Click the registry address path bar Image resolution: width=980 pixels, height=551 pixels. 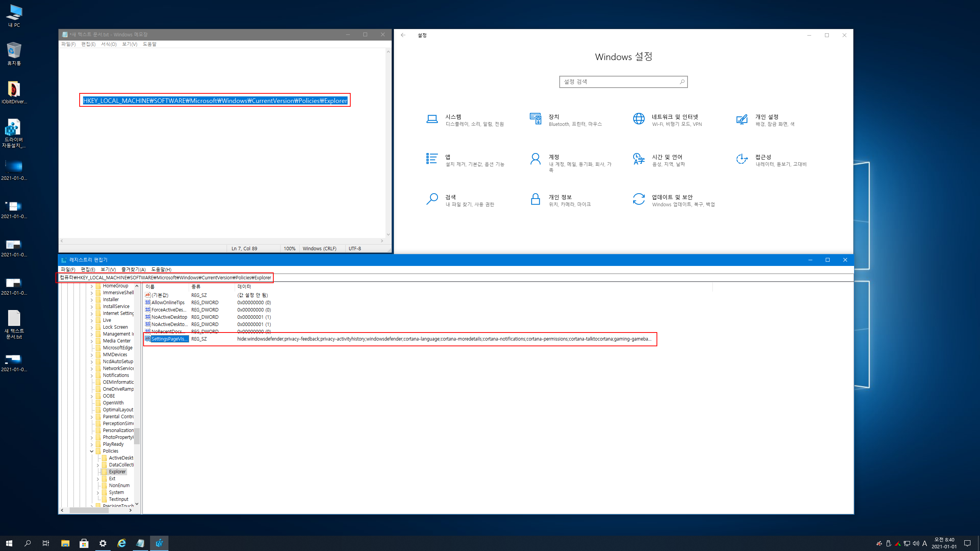pyautogui.click(x=165, y=277)
